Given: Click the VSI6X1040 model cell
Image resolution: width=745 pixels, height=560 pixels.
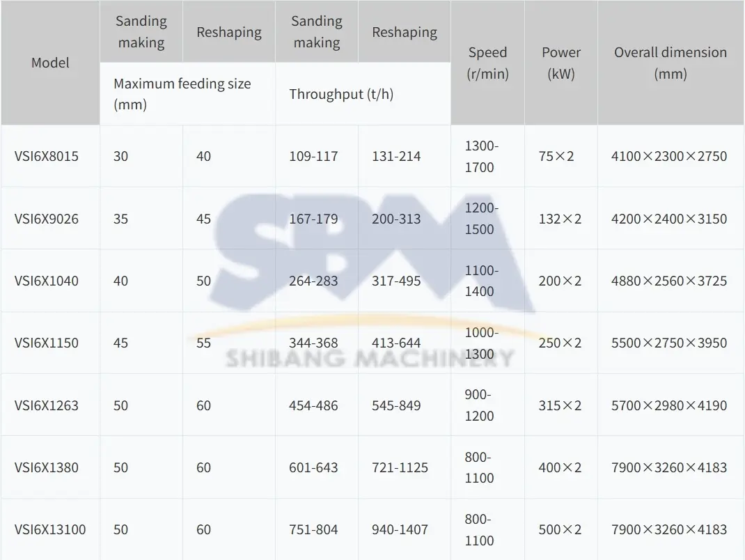Looking at the screenshot, I should click(47, 281).
